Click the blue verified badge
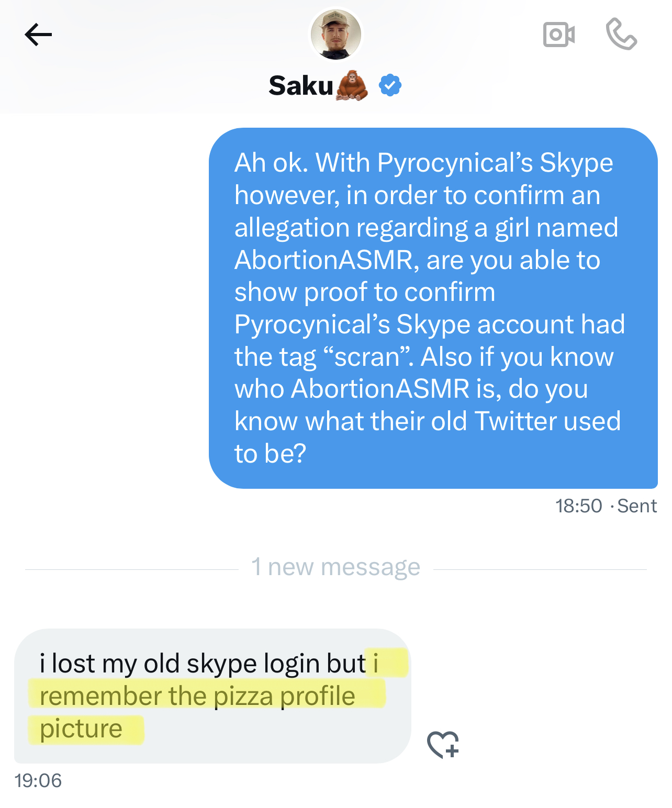The height and width of the screenshot is (808, 672). pos(390,85)
